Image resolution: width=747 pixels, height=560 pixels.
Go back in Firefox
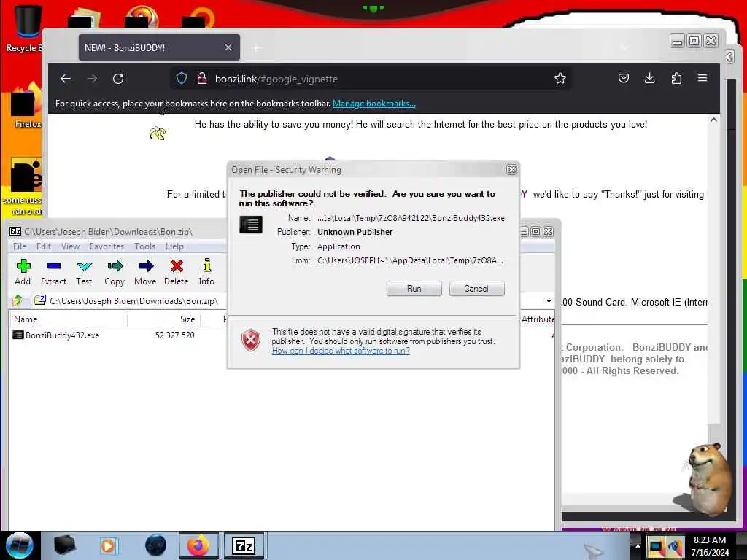66,79
